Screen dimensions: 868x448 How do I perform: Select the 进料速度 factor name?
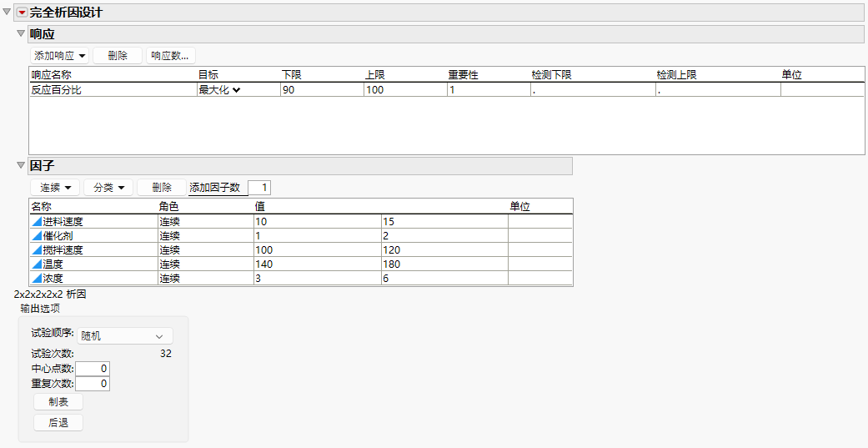63,222
